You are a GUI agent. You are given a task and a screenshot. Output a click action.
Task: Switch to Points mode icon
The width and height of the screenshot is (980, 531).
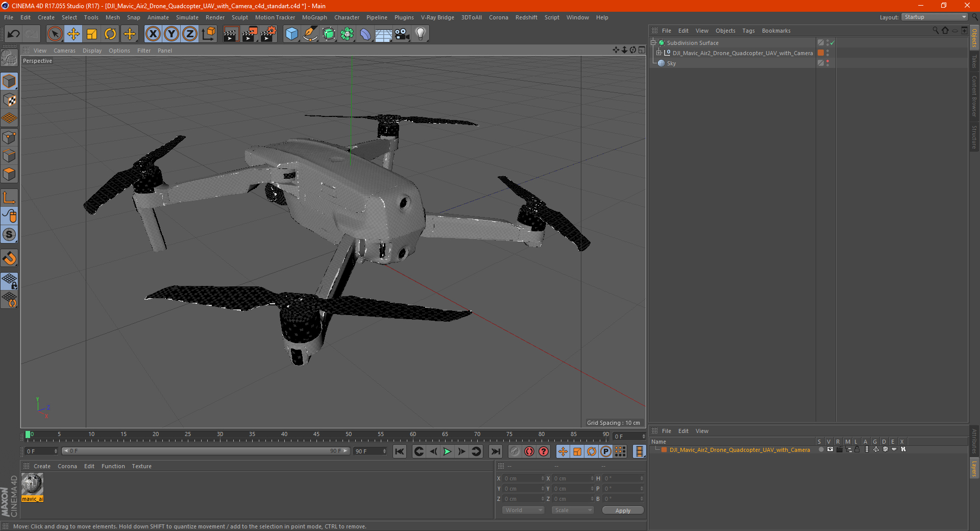[x=9, y=137]
